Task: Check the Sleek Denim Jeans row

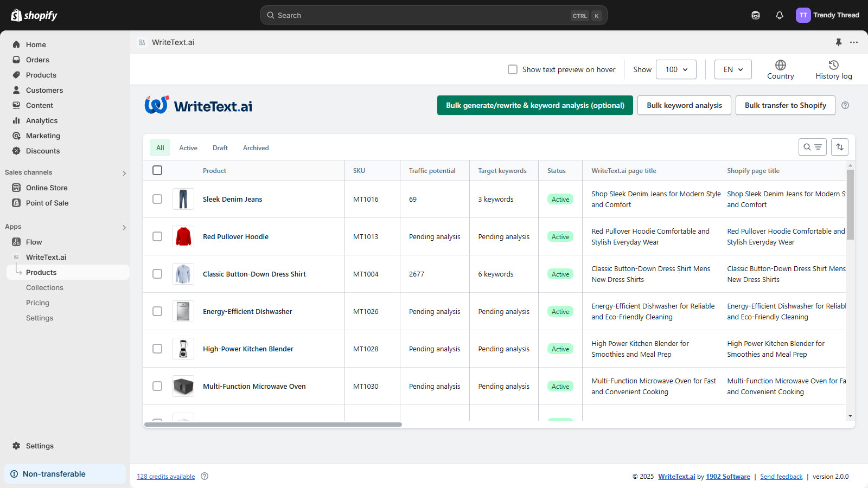Action: (157, 199)
